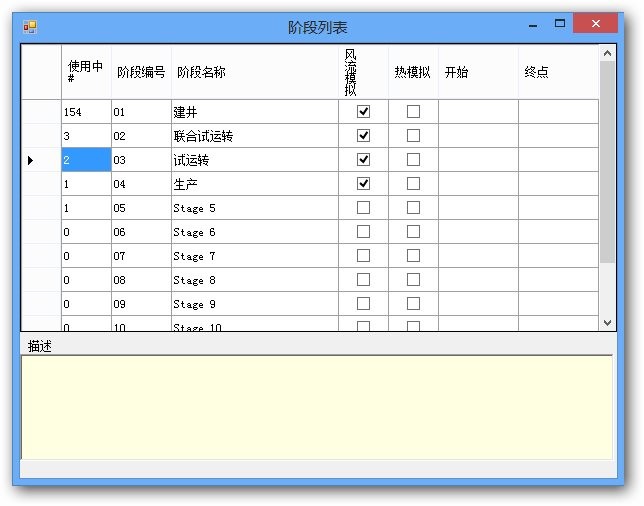Enable 风流模拟 for Stage 6
This screenshot has height=506, width=644.
[x=363, y=232]
